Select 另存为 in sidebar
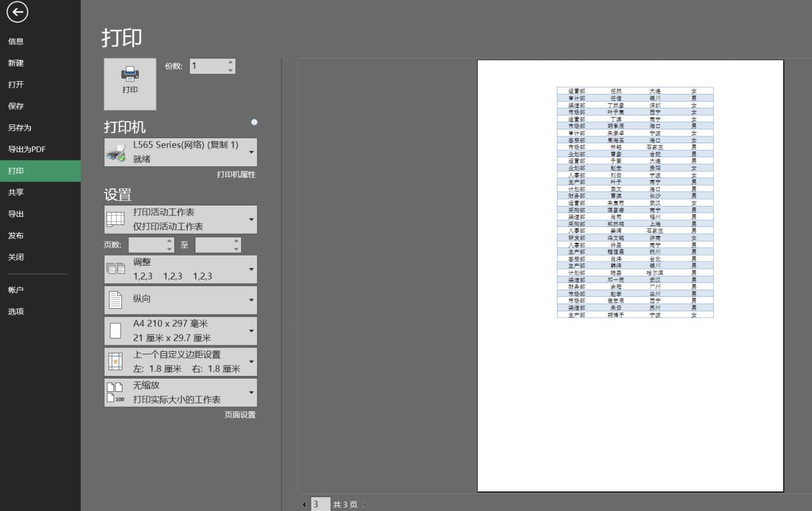This screenshot has width=812, height=511. pos(20,128)
